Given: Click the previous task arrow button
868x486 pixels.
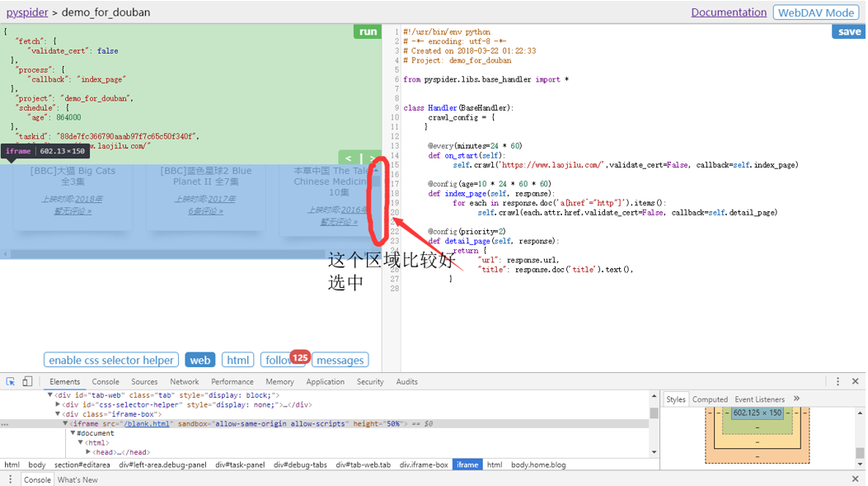Looking at the screenshot, I should pos(349,158).
